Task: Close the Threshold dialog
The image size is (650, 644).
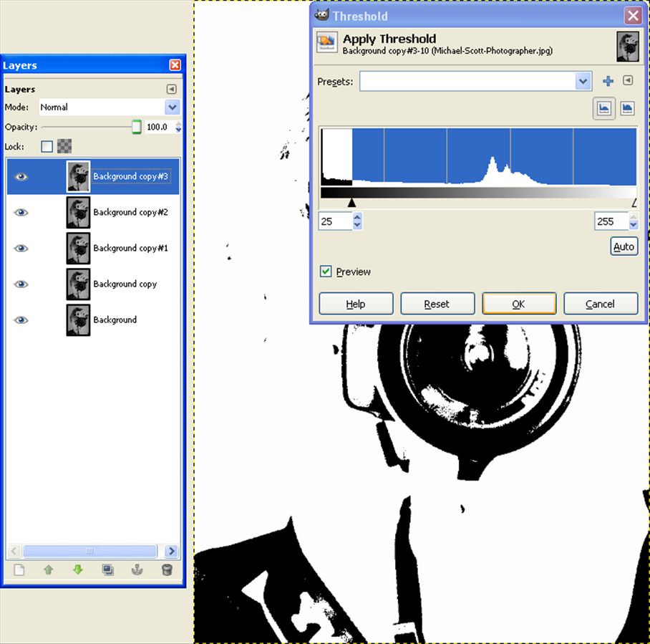Action: click(x=633, y=16)
